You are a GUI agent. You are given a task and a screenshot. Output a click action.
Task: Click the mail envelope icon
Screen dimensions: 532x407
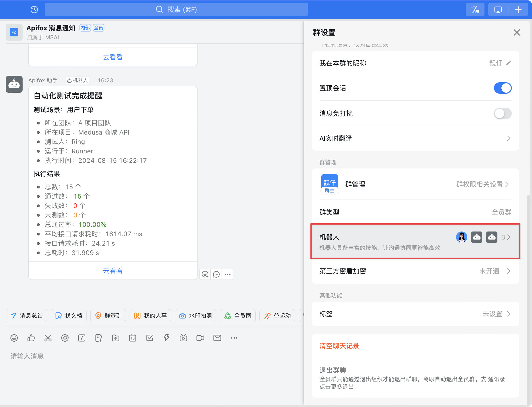[217, 338]
